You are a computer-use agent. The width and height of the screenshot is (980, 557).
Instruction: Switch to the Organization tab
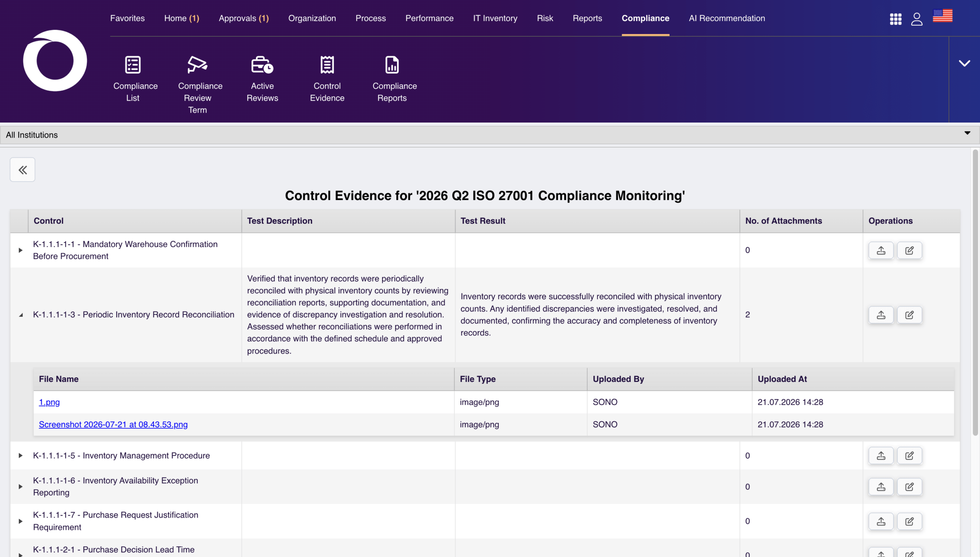point(312,18)
